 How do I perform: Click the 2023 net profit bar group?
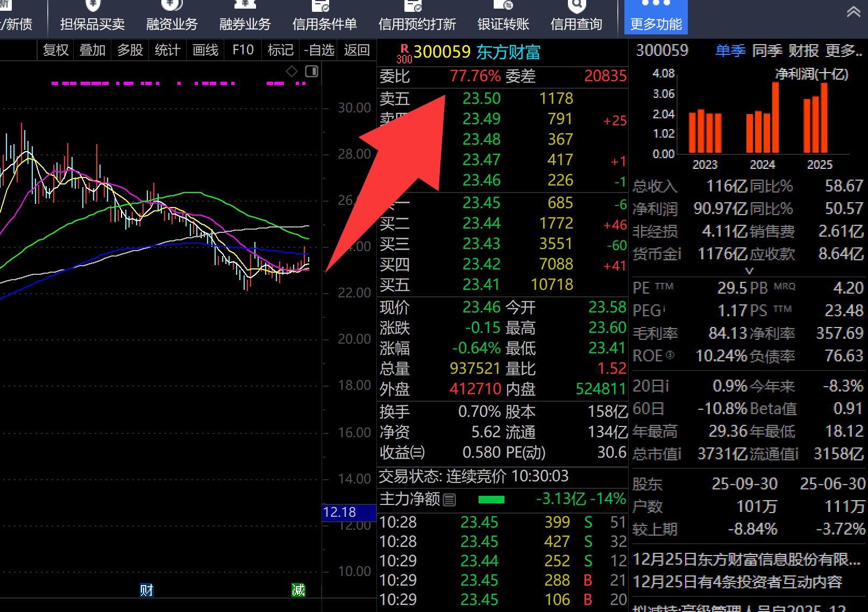pos(705,131)
